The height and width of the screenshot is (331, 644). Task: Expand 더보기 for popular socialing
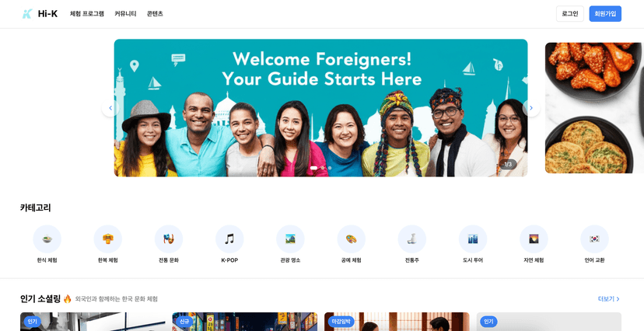tap(609, 299)
